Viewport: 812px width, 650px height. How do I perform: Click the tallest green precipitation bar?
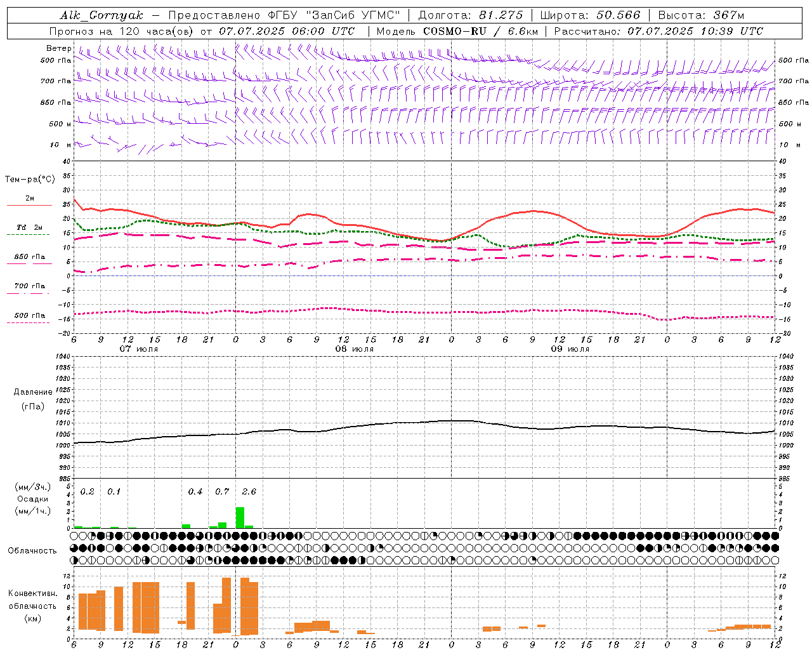click(x=240, y=517)
